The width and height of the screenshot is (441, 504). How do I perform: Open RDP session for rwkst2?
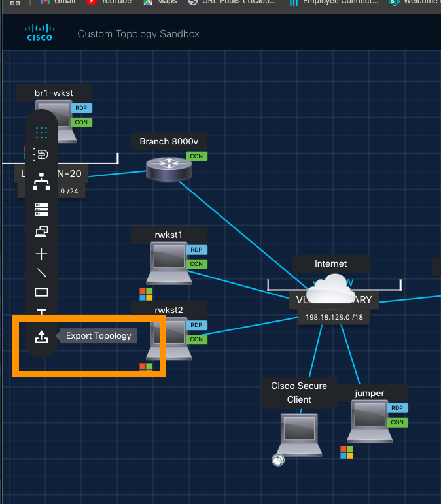(196, 325)
